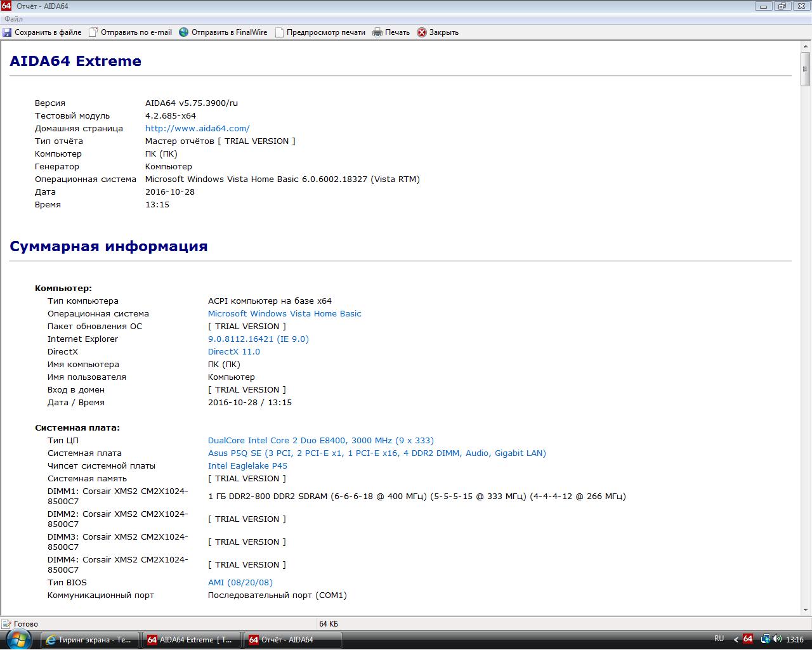The image size is (812, 650).
Task: Click the Закрыть toolbar label
Action: click(444, 32)
